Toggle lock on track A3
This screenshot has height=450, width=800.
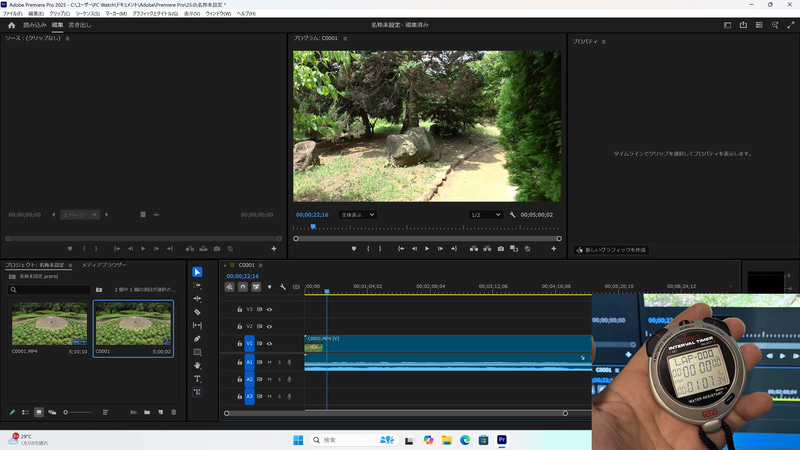point(239,396)
